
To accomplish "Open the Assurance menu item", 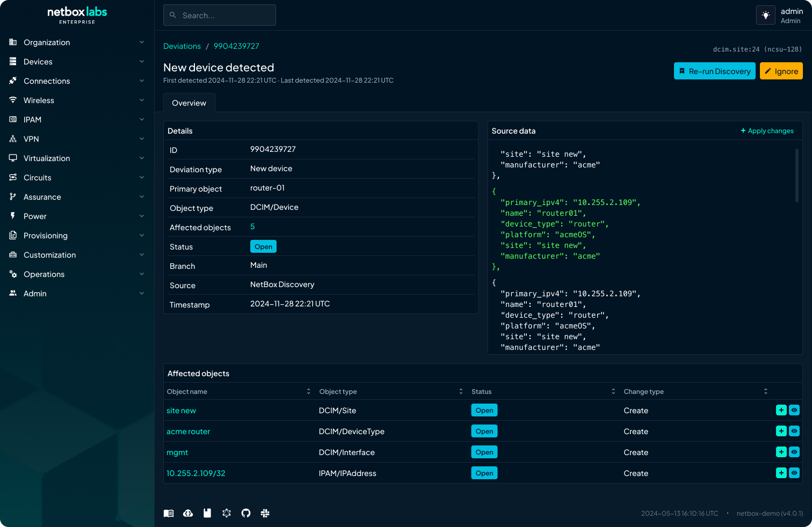I will point(77,197).
